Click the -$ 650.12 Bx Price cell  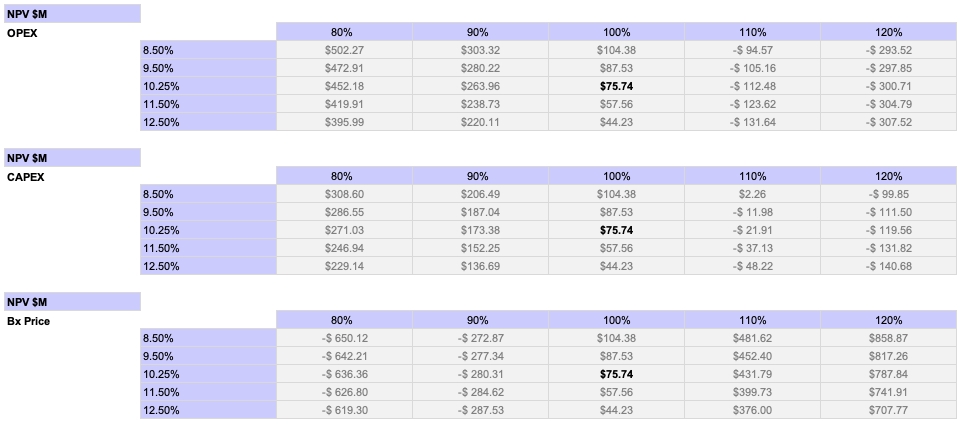343,338
